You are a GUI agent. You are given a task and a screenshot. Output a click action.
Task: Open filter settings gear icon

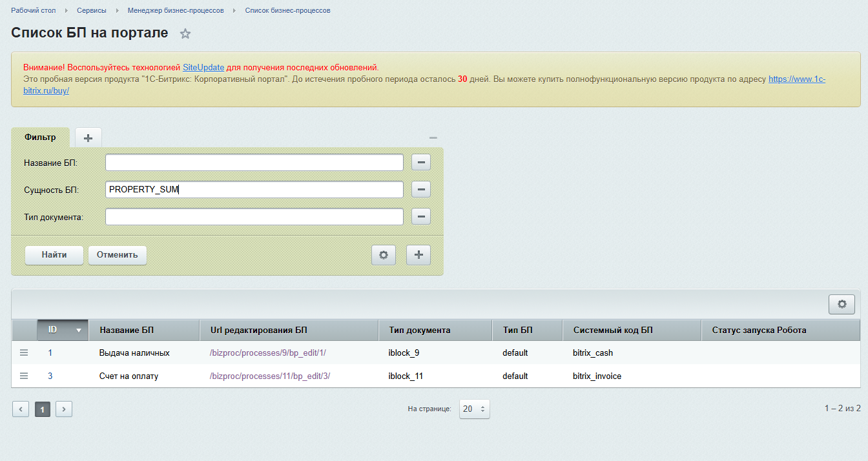(x=384, y=255)
